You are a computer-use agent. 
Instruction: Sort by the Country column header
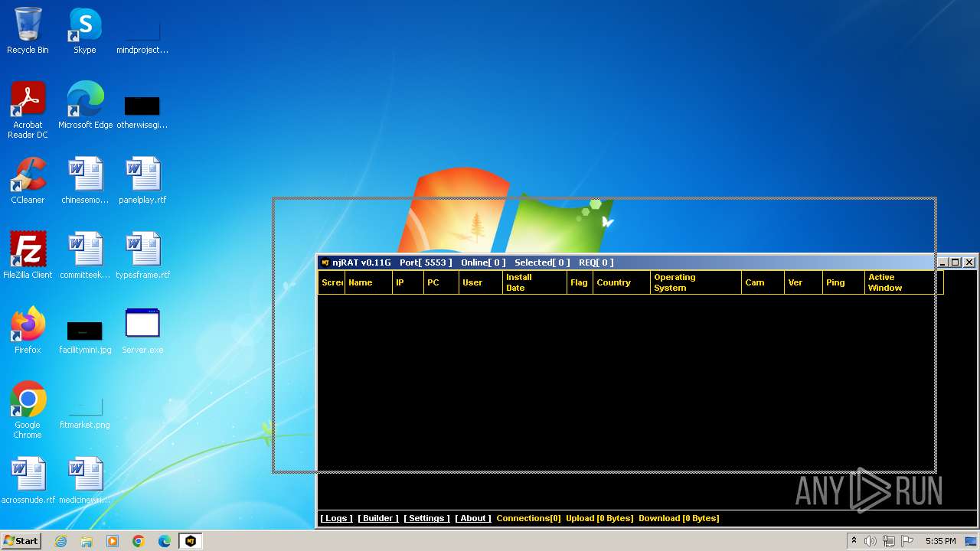tap(622, 282)
